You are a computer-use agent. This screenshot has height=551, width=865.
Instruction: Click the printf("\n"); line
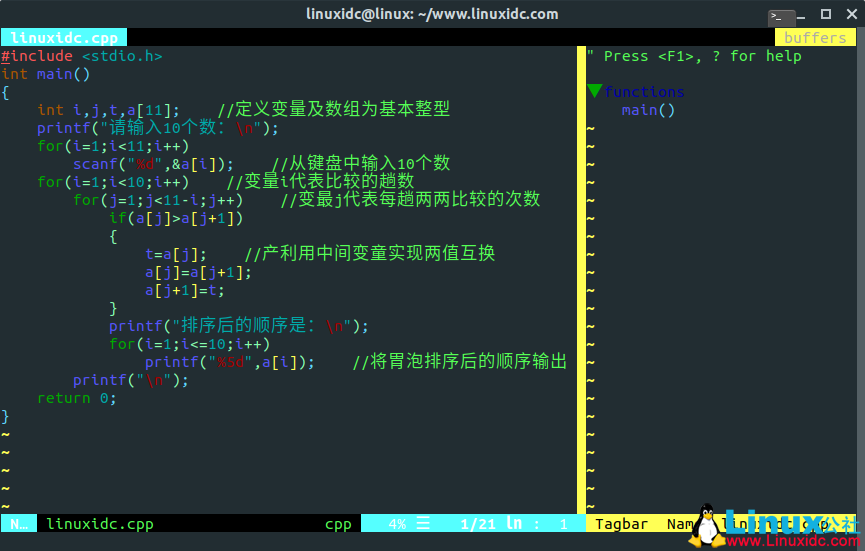click(131, 380)
